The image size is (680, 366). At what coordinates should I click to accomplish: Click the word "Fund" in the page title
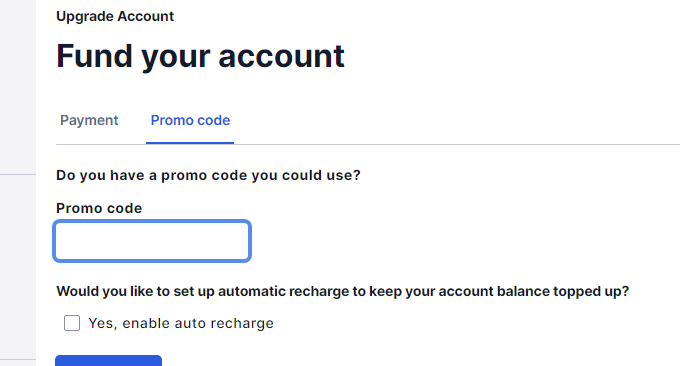pos(94,56)
